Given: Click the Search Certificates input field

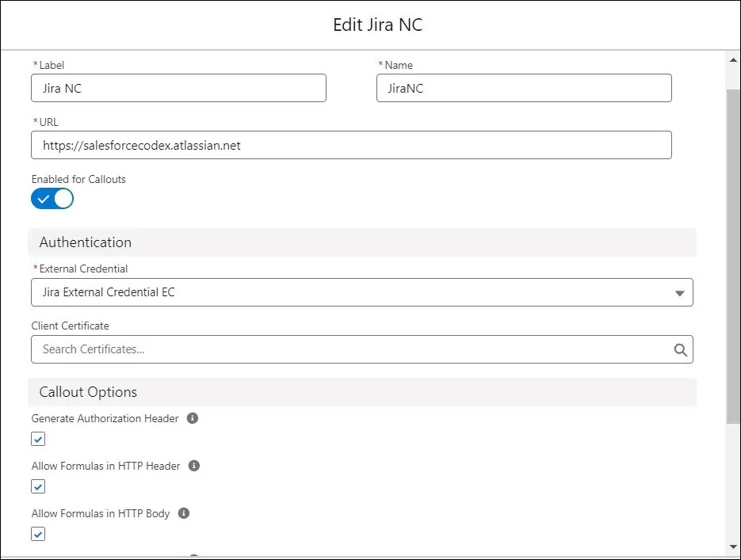Looking at the screenshot, I should click(362, 349).
